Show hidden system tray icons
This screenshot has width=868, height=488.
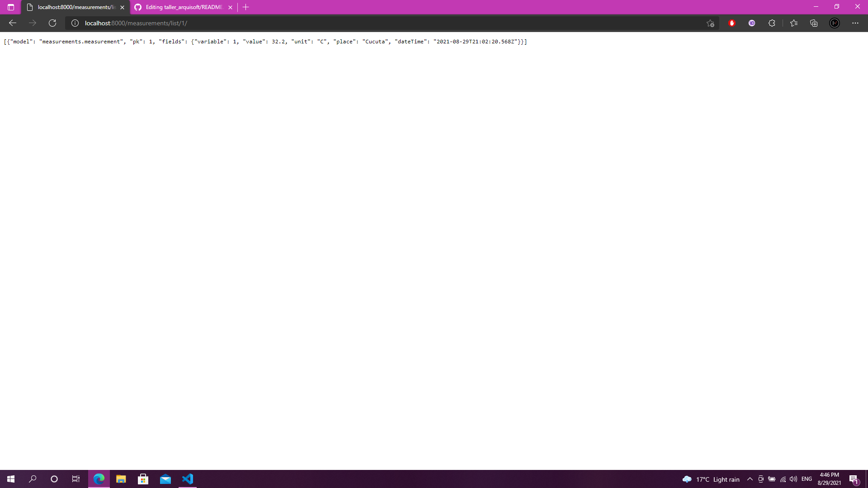(750, 479)
